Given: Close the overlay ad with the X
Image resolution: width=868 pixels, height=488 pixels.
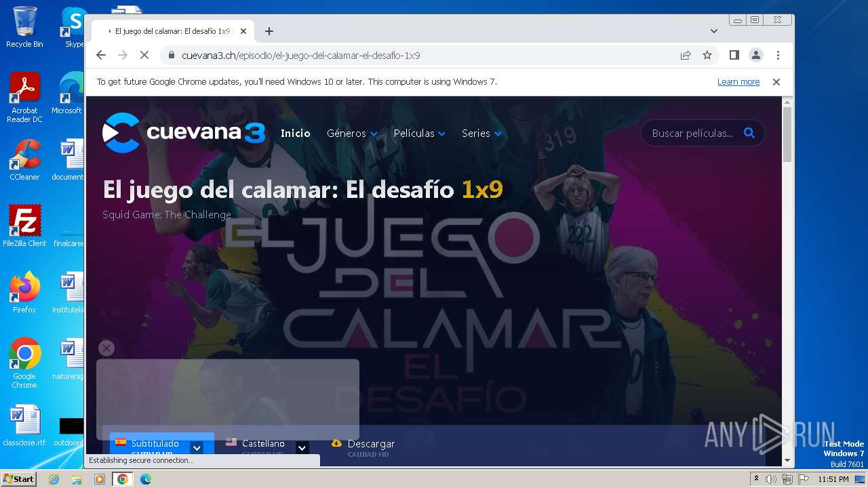Looking at the screenshot, I should tap(106, 348).
